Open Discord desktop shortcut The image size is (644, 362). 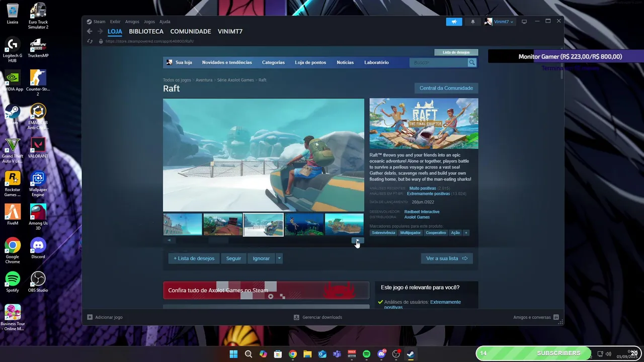38,249
